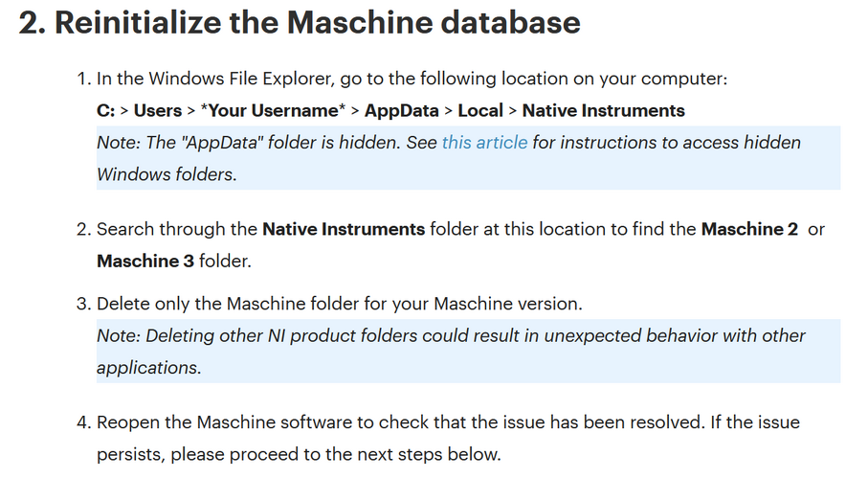The width and height of the screenshot is (868, 479).
Task: Click "Native Instruments" at the path's end
Action: 604,110
